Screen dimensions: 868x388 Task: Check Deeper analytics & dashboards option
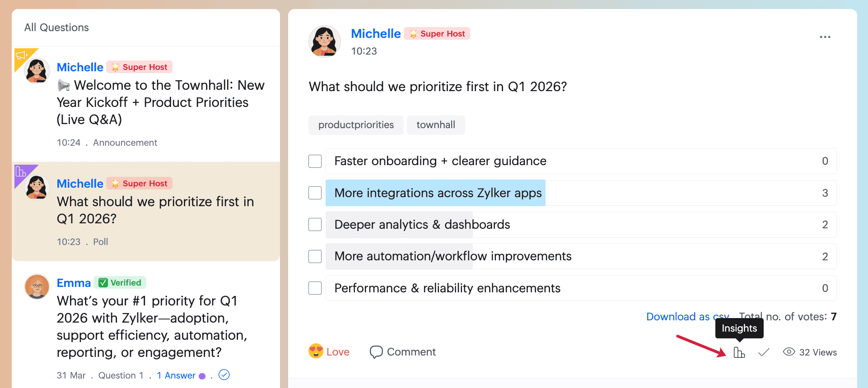(315, 225)
